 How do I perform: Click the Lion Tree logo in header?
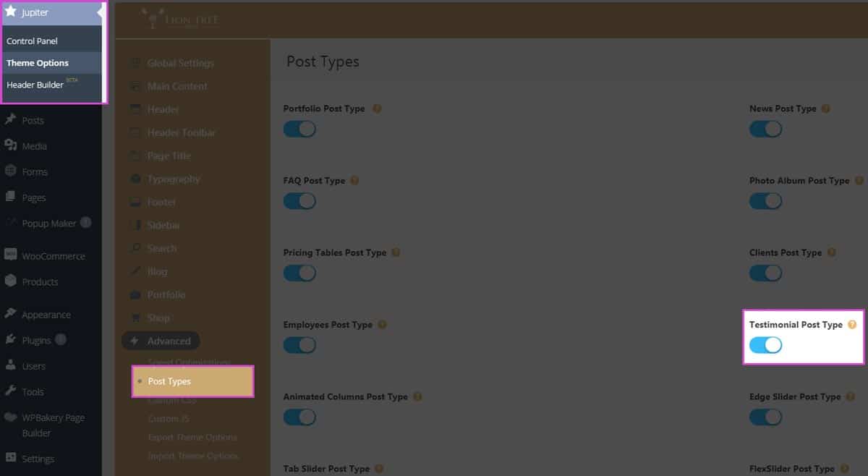[x=180, y=19]
